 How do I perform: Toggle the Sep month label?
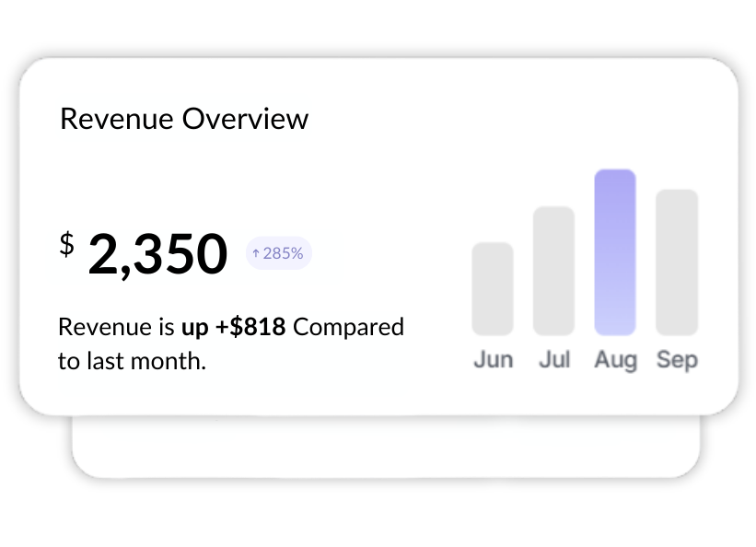tap(677, 360)
